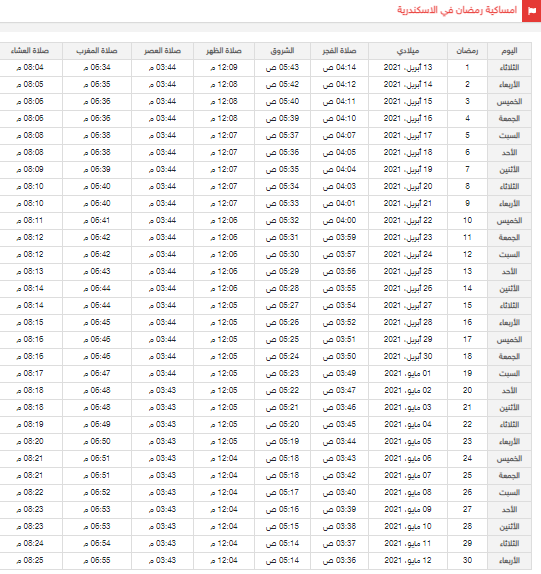The height and width of the screenshot is (574, 541).
Task: Click the صلاة الفجر column header
Action: pyautogui.click(x=339, y=51)
